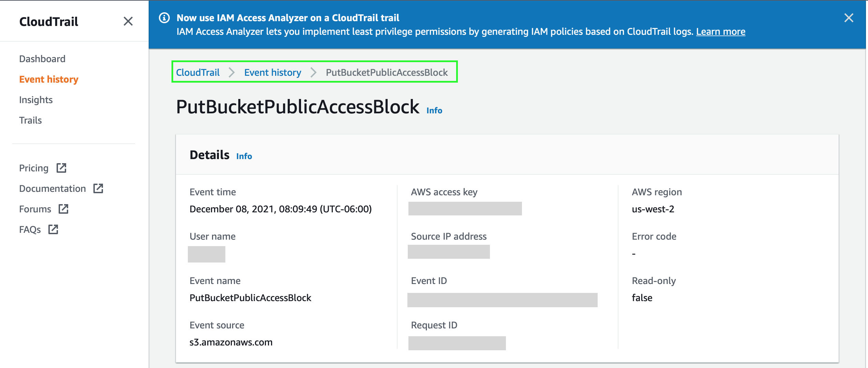Screen dimensions: 868x368
Task: Click the Info link beside PutBucketPublicAccessBlock title
Action: coord(434,110)
